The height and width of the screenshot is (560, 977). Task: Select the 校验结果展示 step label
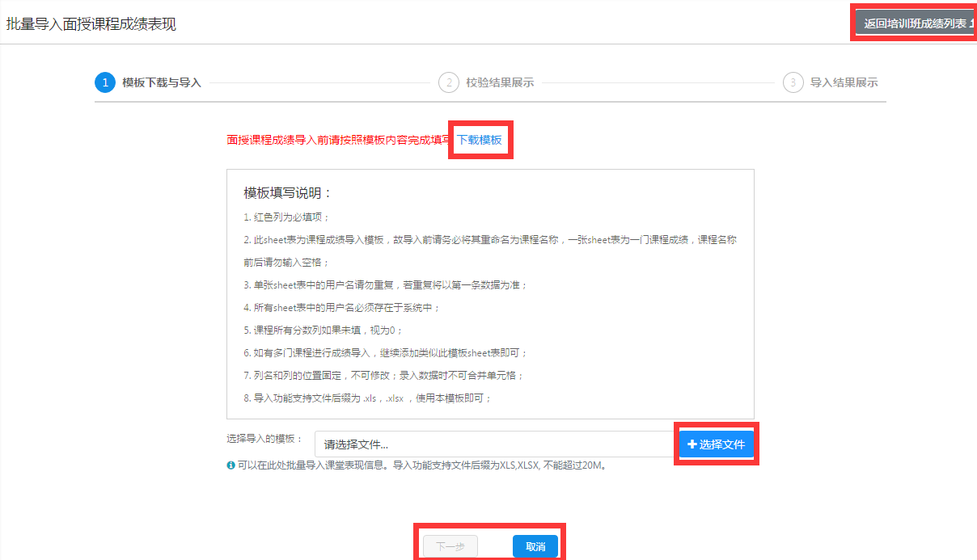(500, 82)
